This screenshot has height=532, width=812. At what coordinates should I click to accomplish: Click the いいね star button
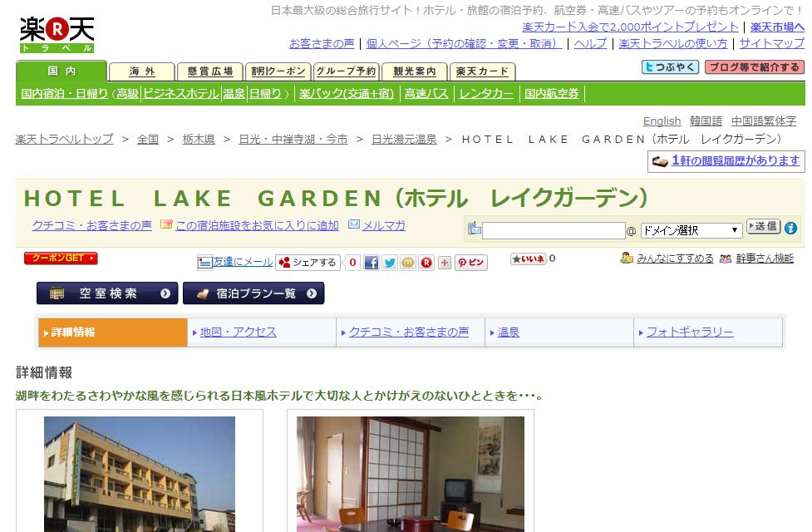coord(529,259)
